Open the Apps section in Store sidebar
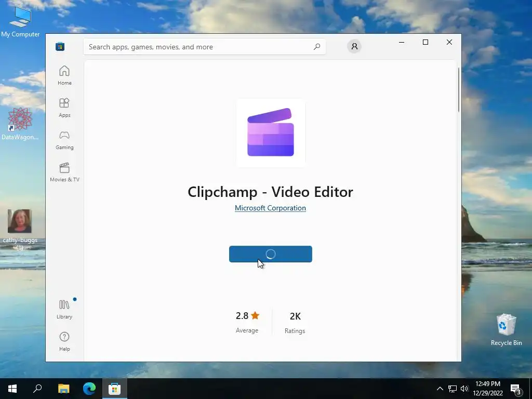This screenshot has height=399, width=532. [x=64, y=108]
